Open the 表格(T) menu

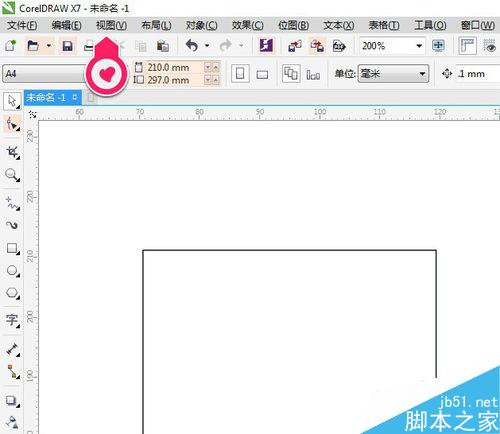tap(384, 25)
